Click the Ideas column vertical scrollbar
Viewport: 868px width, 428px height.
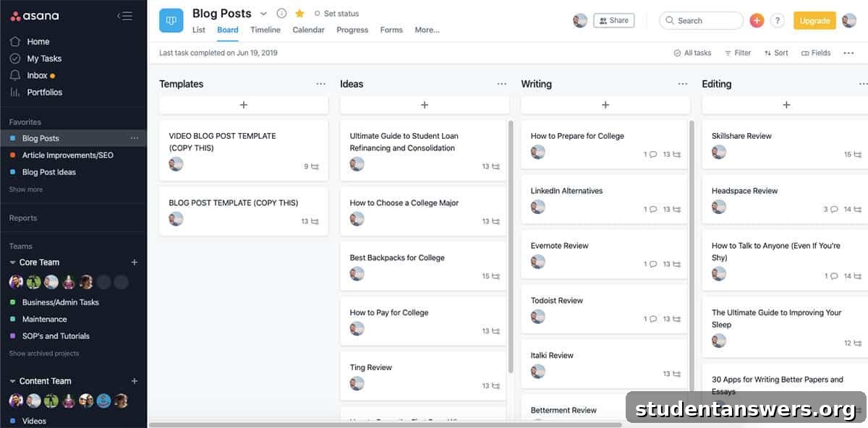(511, 246)
